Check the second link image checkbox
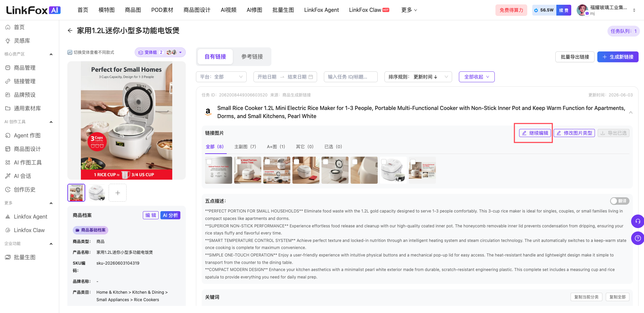 pos(238,162)
